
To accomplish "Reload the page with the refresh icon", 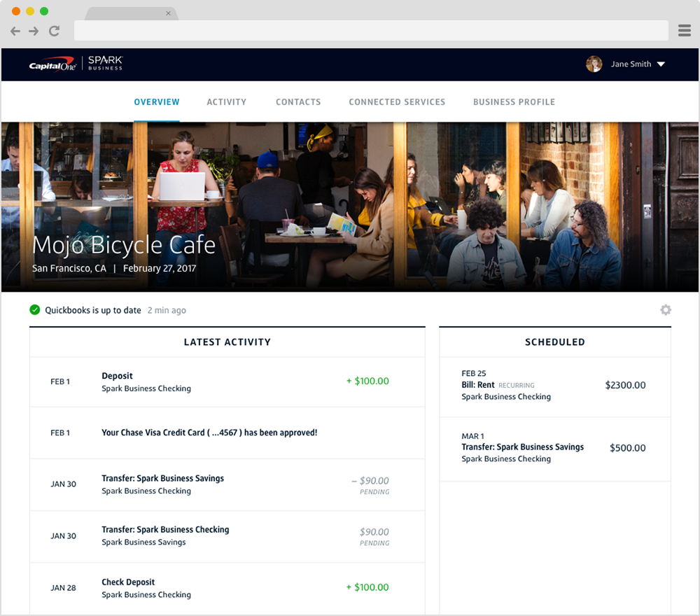I will (54, 31).
